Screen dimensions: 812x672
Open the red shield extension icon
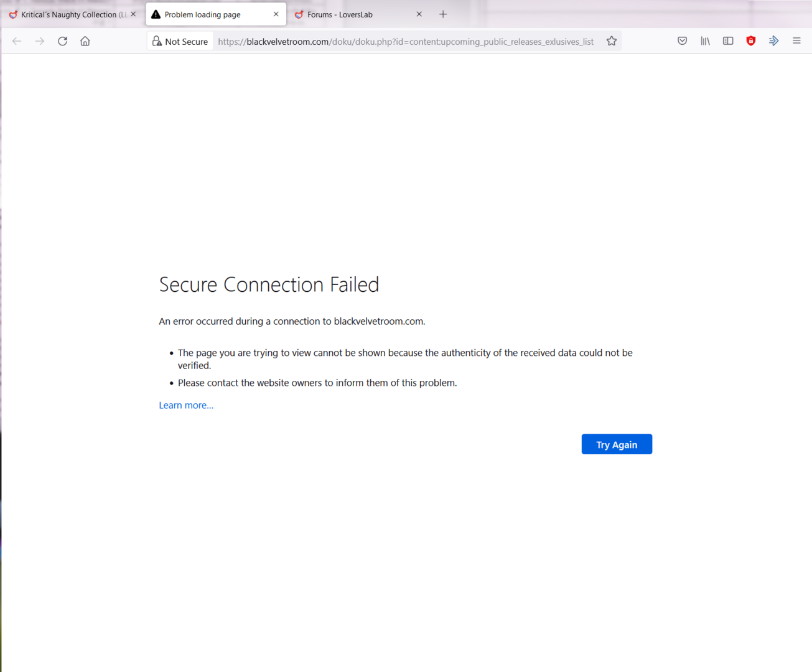(751, 41)
